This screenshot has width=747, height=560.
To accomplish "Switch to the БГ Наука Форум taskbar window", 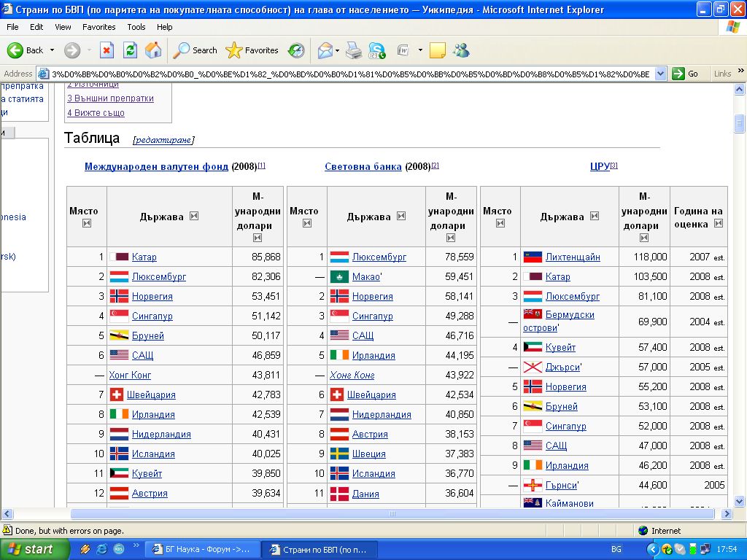I will [201, 549].
